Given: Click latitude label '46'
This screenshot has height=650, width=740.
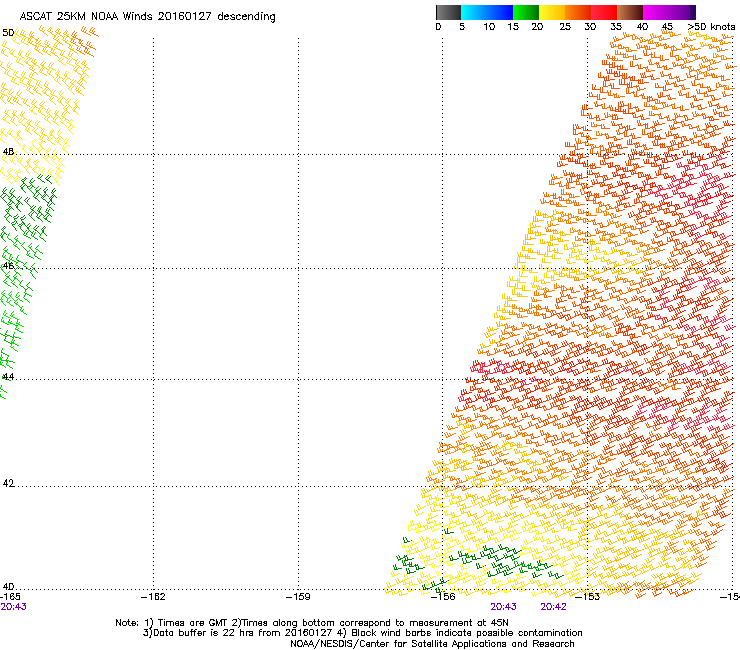Looking at the screenshot, I should [8, 266].
